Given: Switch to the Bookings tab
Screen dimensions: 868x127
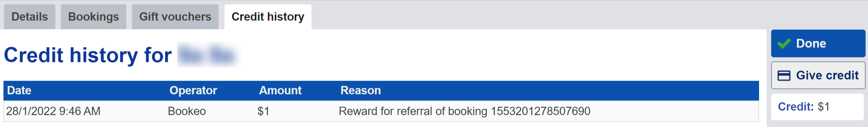Looking at the screenshot, I should [x=93, y=17].
